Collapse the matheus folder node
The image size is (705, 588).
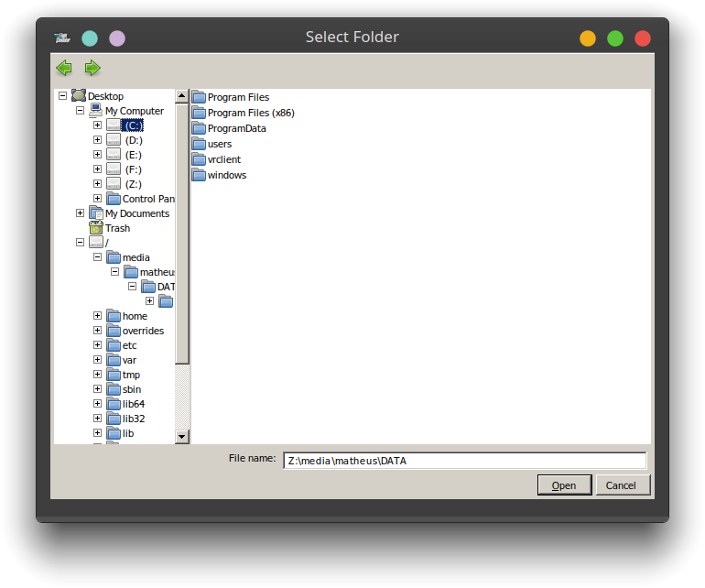pyautogui.click(x=114, y=272)
